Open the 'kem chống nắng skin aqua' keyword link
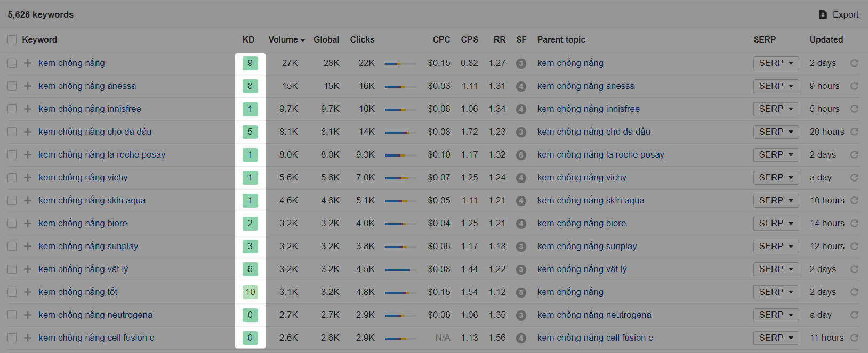Image resolution: width=868 pixels, height=353 pixels. 92,200
